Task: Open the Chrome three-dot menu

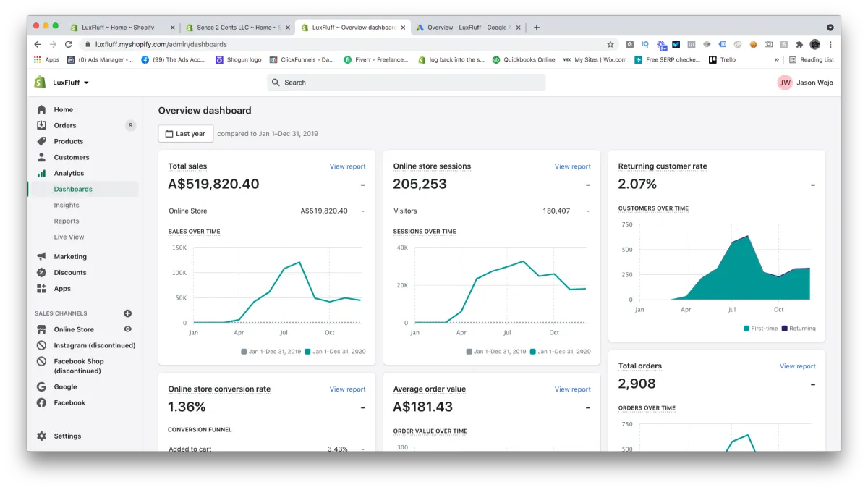Action: (x=830, y=44)
